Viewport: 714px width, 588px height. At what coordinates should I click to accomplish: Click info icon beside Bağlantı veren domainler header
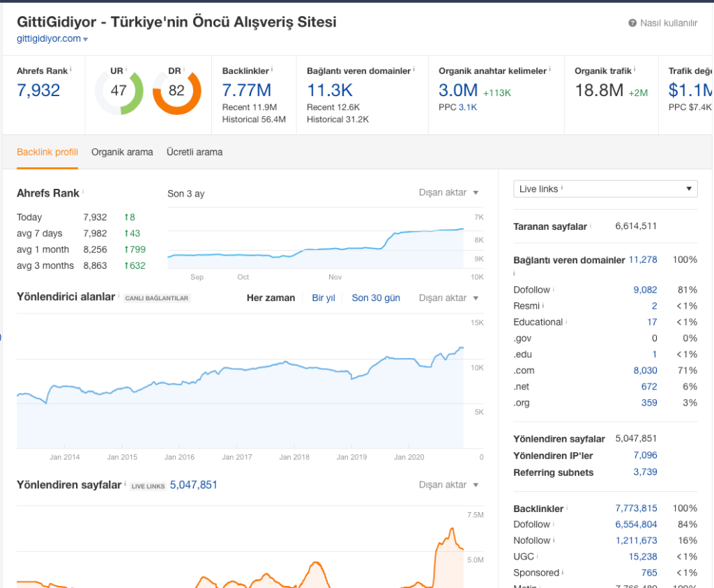click(x=414, y=69)
